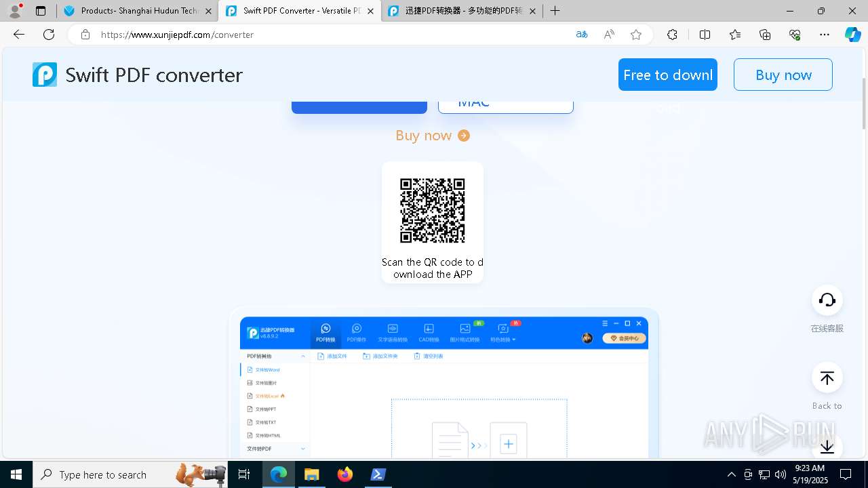Screen dimensions: 868x488
Task: Close the Products - Shanghai Hudun tab
Action: pos(209,11)
